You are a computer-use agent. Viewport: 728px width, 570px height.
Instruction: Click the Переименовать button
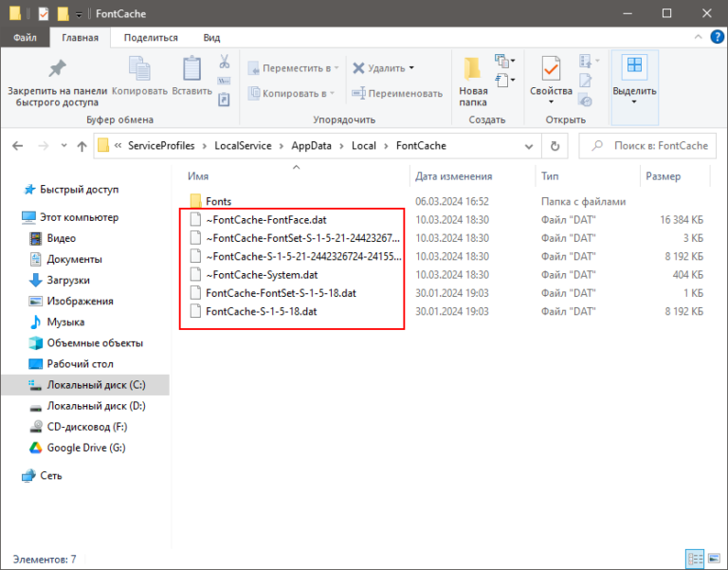click(x=397, y=93)
